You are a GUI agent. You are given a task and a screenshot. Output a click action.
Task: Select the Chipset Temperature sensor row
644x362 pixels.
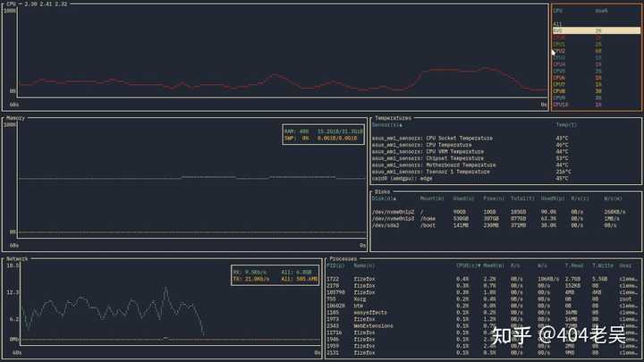505,158
